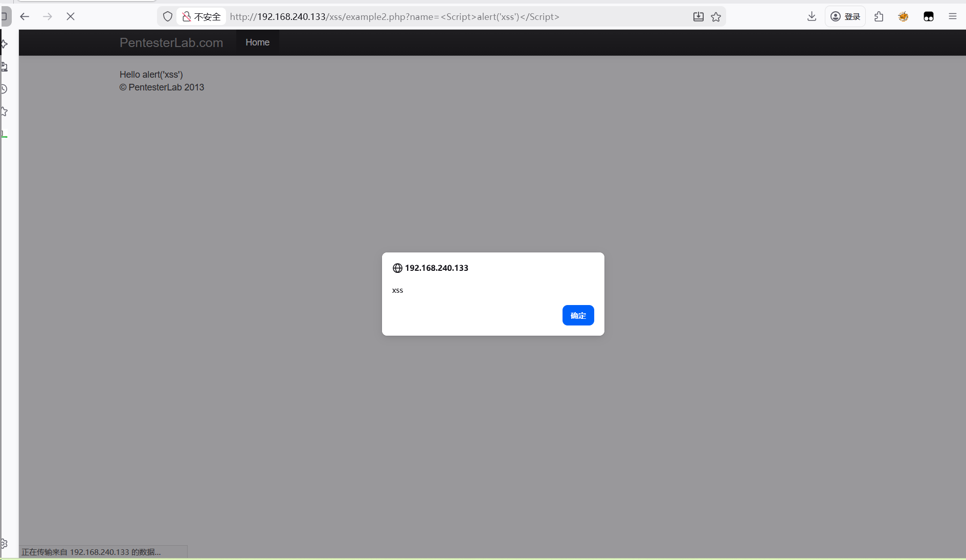
Task: Open the hamburger application menu
Action: [952, 16]
